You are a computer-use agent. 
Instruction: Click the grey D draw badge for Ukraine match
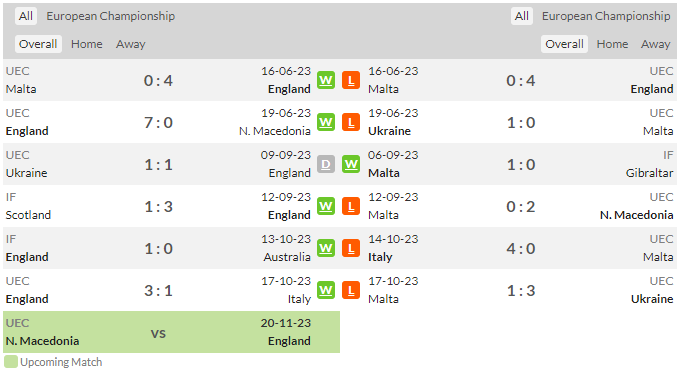coord(326,164)
